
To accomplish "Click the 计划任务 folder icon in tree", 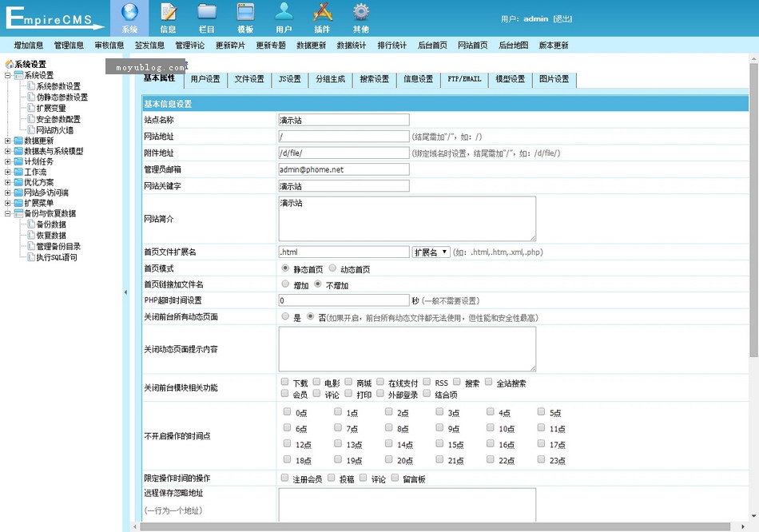I will [x=18, y=161].
